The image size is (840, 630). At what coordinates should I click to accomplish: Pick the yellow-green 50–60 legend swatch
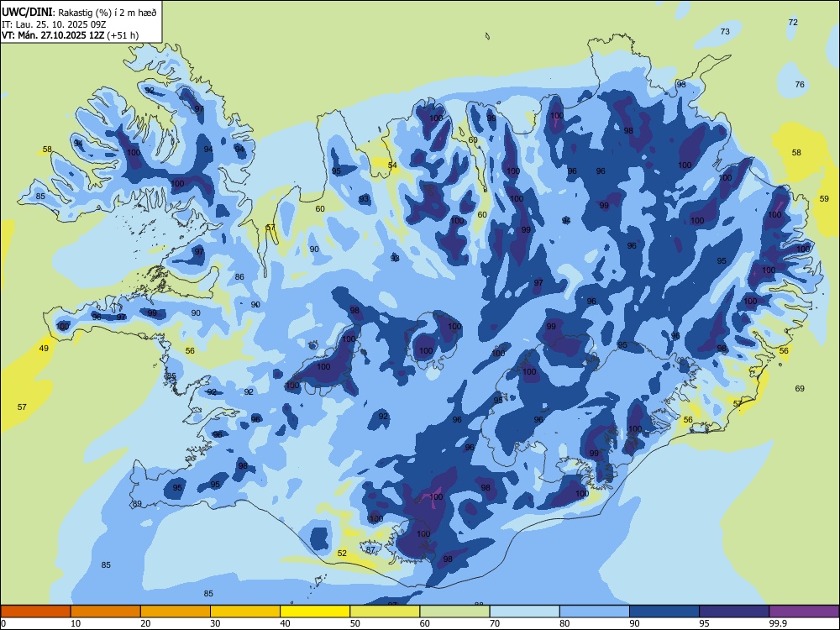tap(385, 612)
